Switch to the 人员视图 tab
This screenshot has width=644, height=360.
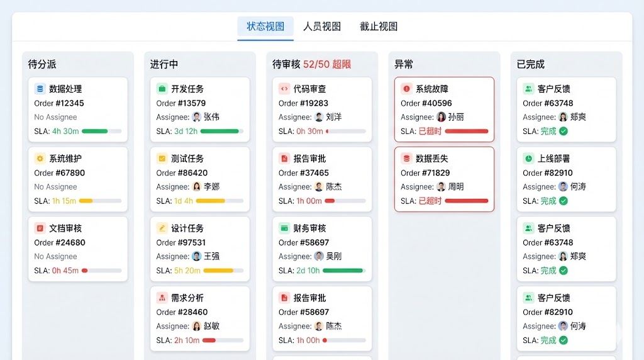pos(322,26)
